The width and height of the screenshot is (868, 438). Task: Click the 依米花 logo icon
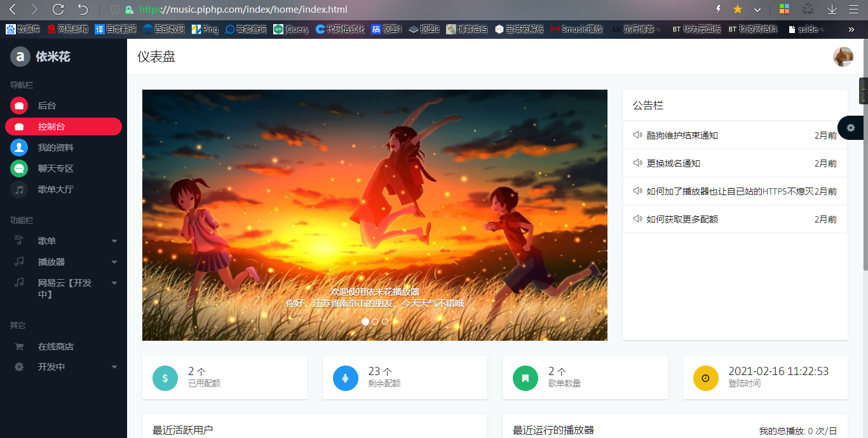[x=20, y=56]
